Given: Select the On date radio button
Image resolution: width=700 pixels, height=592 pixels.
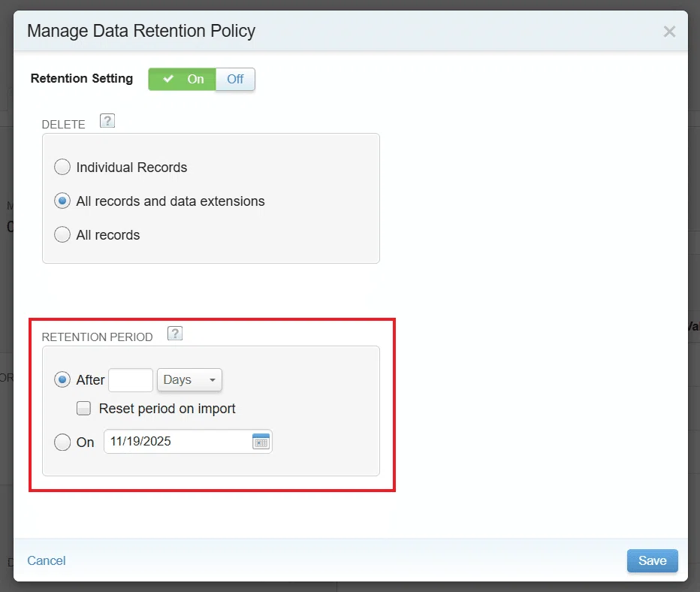Looking at the screenshot, I should click(x=62, y=442).
